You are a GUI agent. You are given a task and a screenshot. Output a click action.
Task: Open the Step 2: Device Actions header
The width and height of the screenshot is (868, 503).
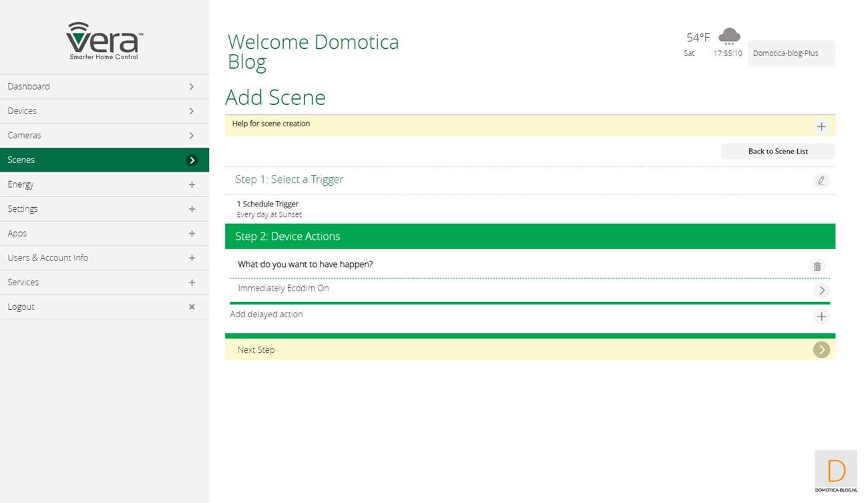529,236
